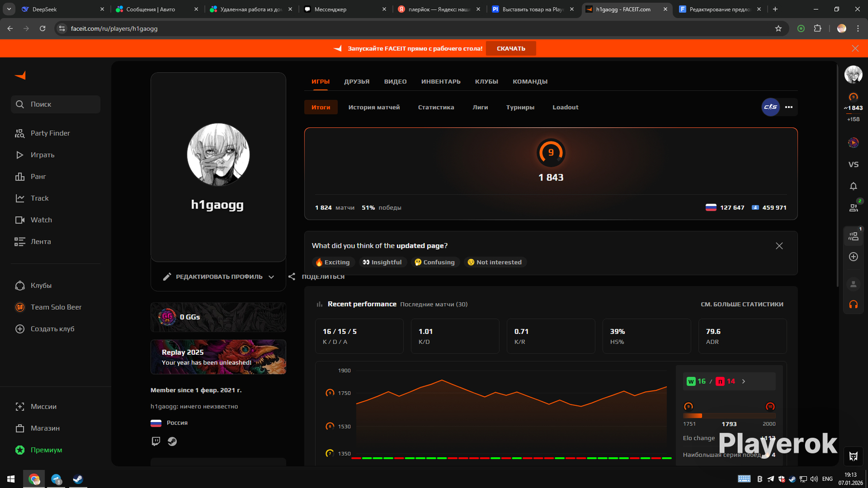The width and height of the screenshot is (868, 488).
Task: Open the party icon with badge 1
Action: [853, 237]
